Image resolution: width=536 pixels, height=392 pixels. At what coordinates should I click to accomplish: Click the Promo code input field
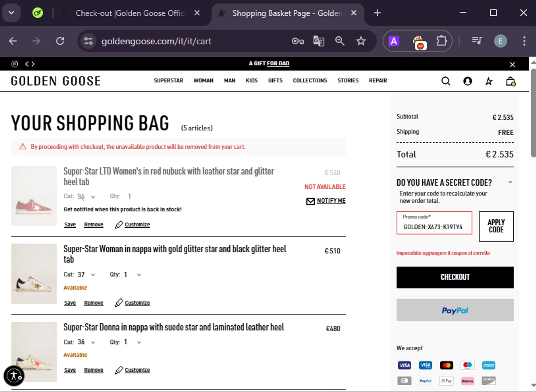pyautogui.click(x=434, y=223)
